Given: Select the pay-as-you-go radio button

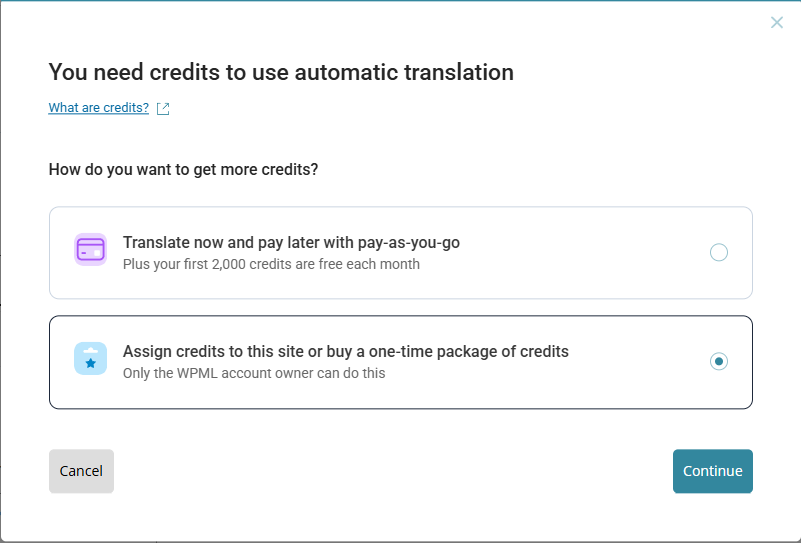Looking at the screenshot, I should click(718, 252).
